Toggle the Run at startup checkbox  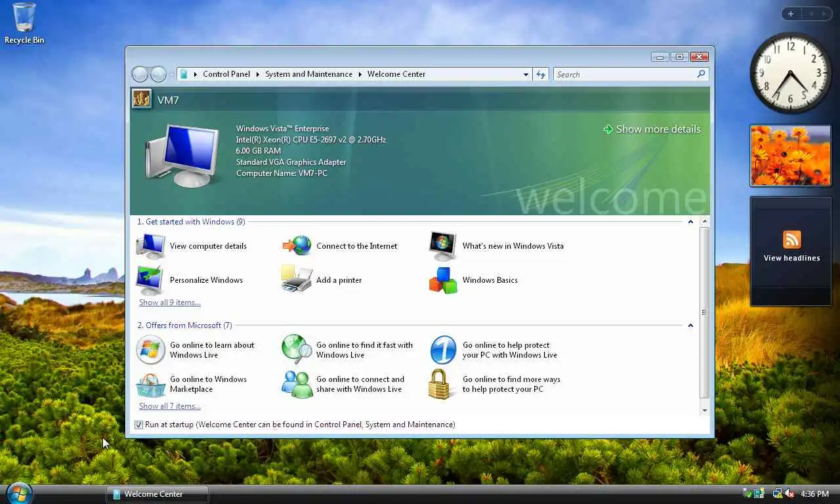[138, 425]
